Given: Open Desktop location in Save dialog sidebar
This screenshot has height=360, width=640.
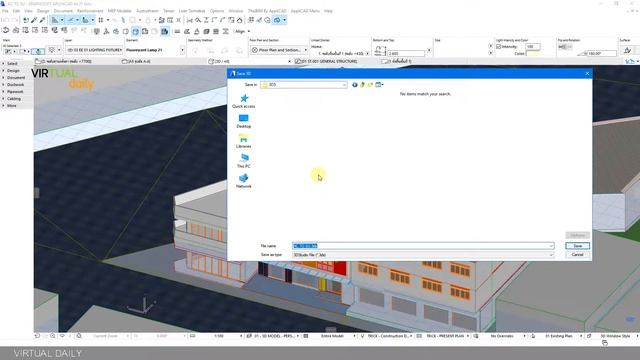Looking at the screenshot, I should 244,121.
